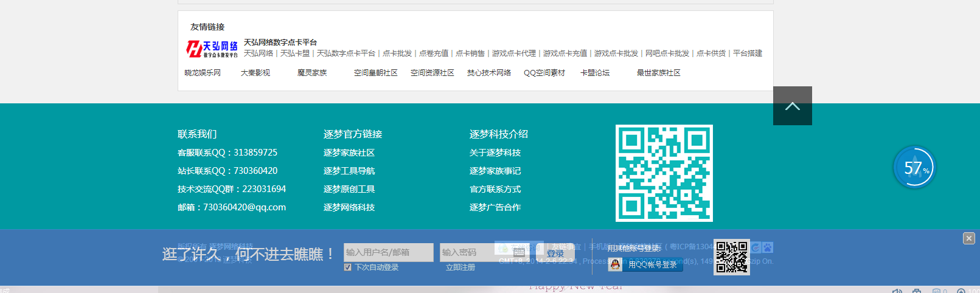Open the 关于逐梦科技 footer link
Screen dimensions: 980x293
click(495, 153)
